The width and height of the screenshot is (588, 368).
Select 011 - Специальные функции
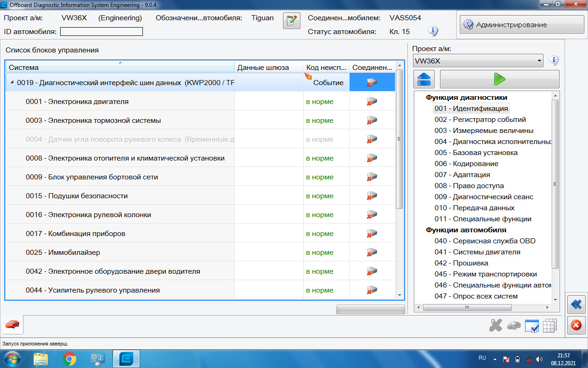483,219
